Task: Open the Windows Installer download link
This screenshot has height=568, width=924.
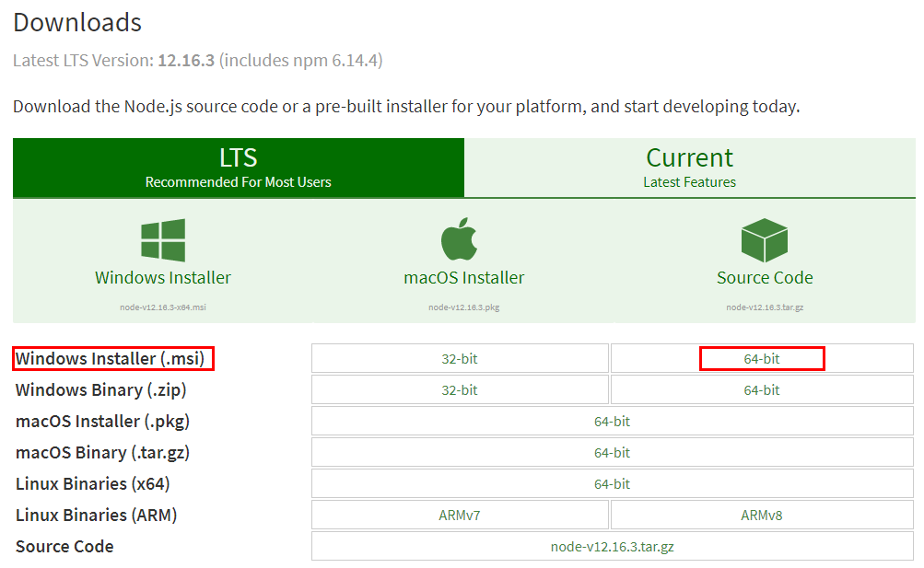Action: 163,277
